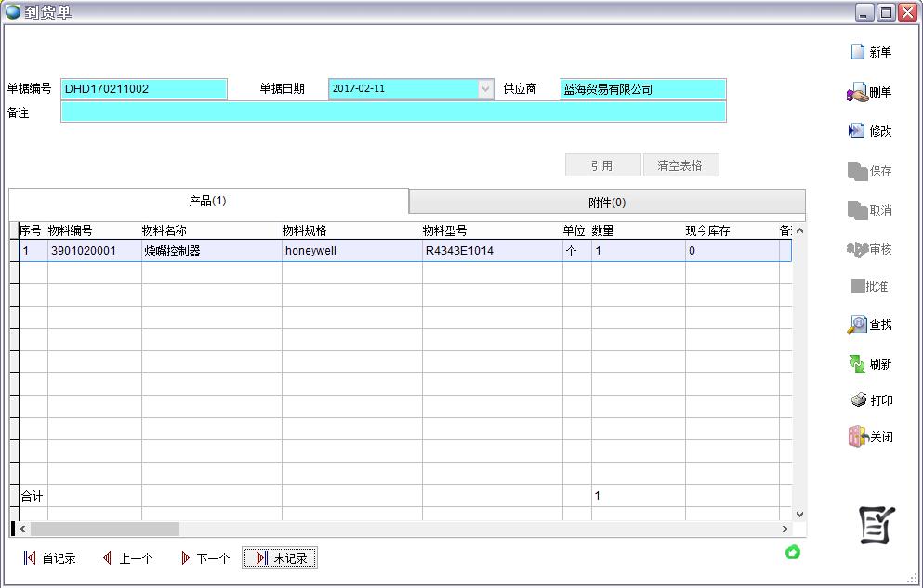Jump to last record with 末记录 button
This screenshot has height=588, width=923.
[280, 557]
